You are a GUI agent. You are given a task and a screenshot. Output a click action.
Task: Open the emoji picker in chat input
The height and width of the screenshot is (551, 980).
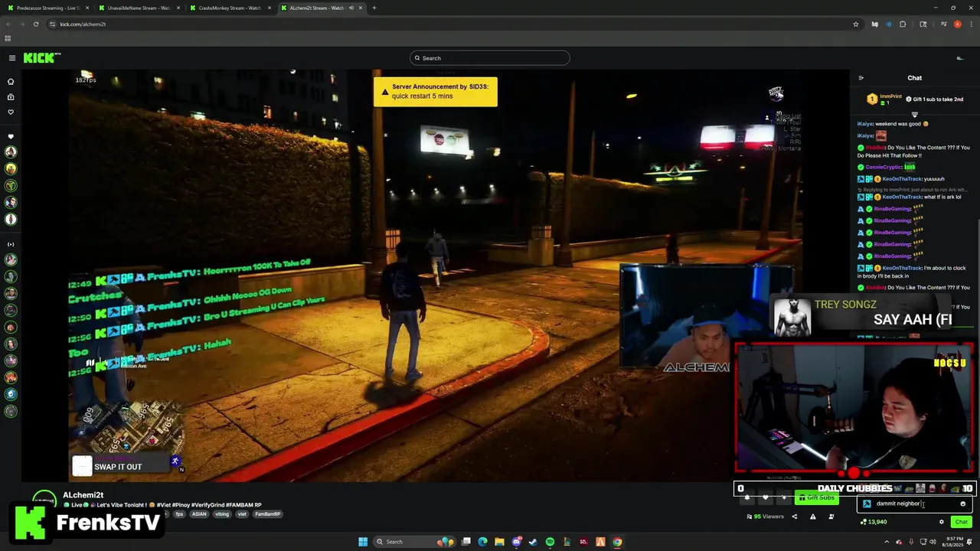tap(962, 504)
